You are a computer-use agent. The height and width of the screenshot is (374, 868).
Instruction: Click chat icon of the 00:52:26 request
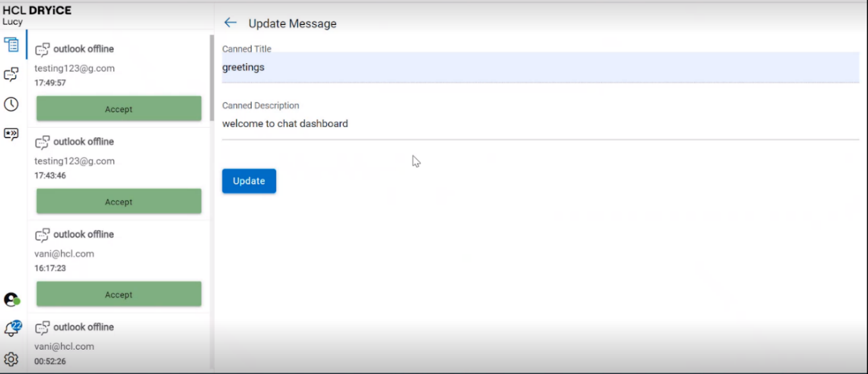42,329
